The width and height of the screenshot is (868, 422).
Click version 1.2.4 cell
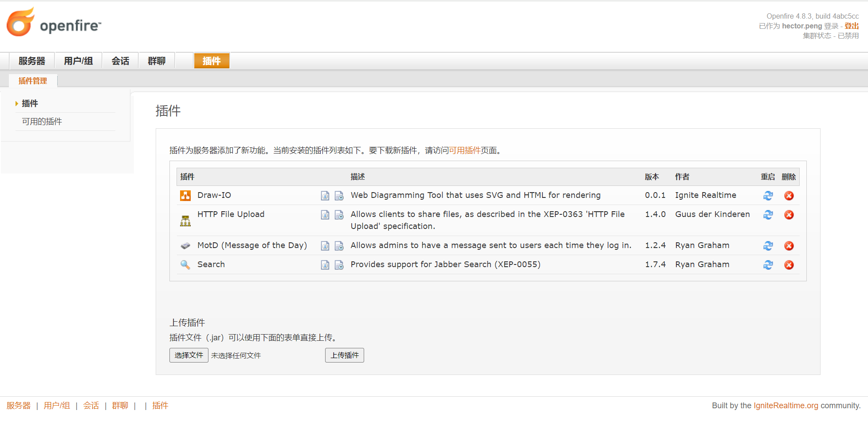click(656, 245)
